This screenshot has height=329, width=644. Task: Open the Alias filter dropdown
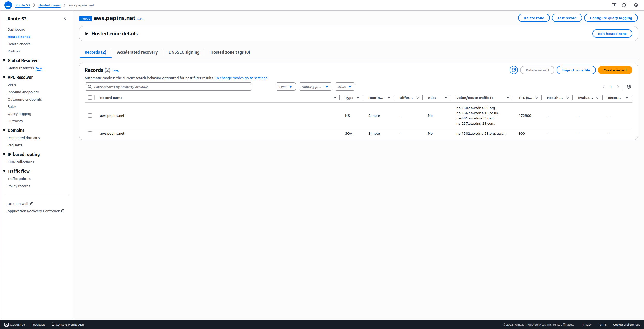(x=345, y=86)
